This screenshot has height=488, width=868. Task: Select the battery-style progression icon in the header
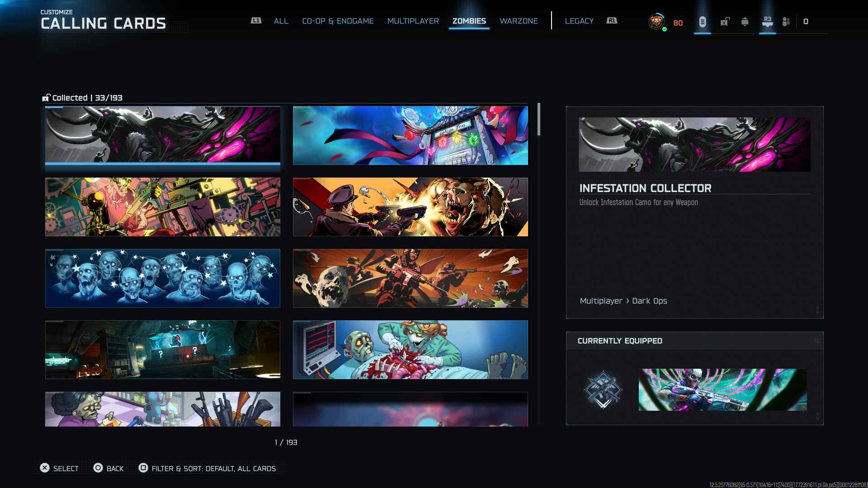703,21
